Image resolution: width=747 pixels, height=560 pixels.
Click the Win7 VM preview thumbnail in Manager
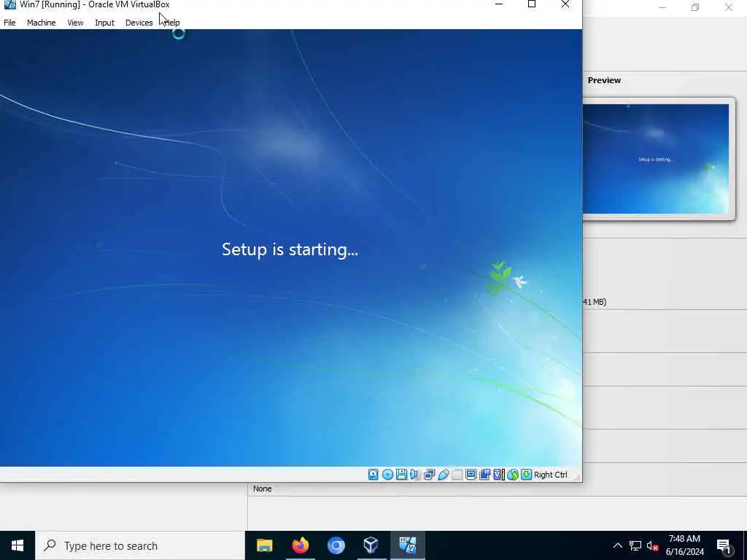coord(656,159)
